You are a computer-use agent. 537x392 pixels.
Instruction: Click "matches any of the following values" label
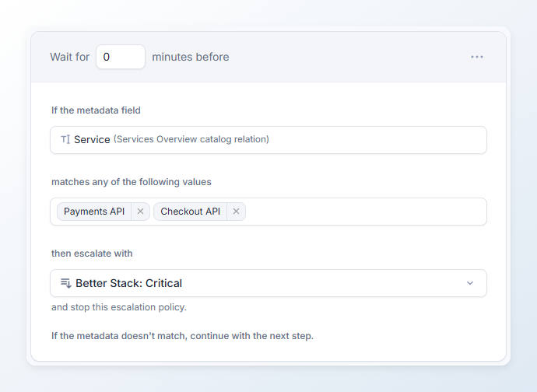[132, 182]
